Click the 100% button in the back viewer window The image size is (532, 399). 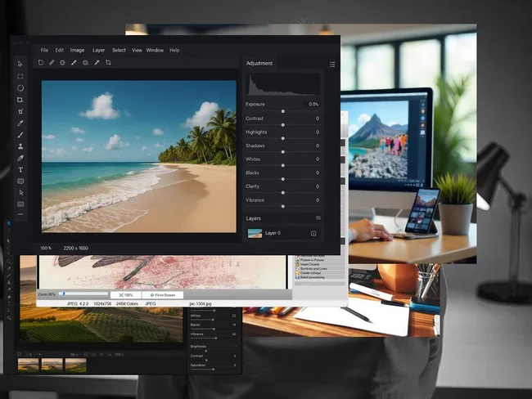[x=126, y=295]
